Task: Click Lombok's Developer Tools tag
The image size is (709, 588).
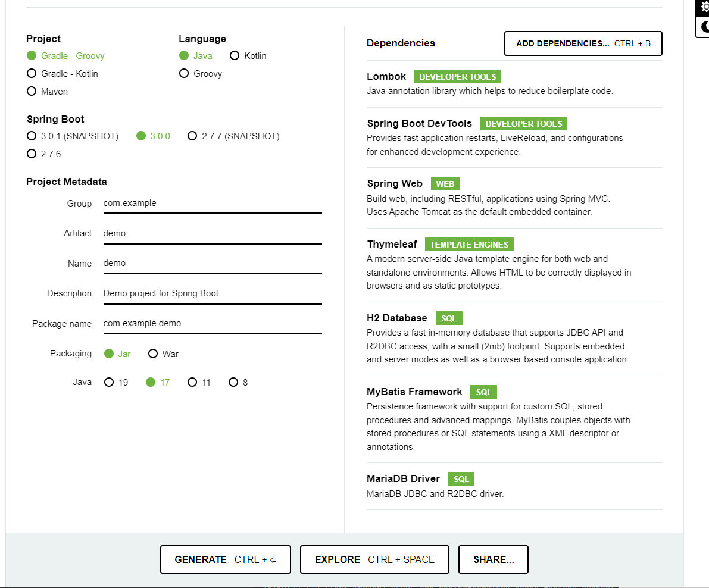Action: [x=458, y=77]
